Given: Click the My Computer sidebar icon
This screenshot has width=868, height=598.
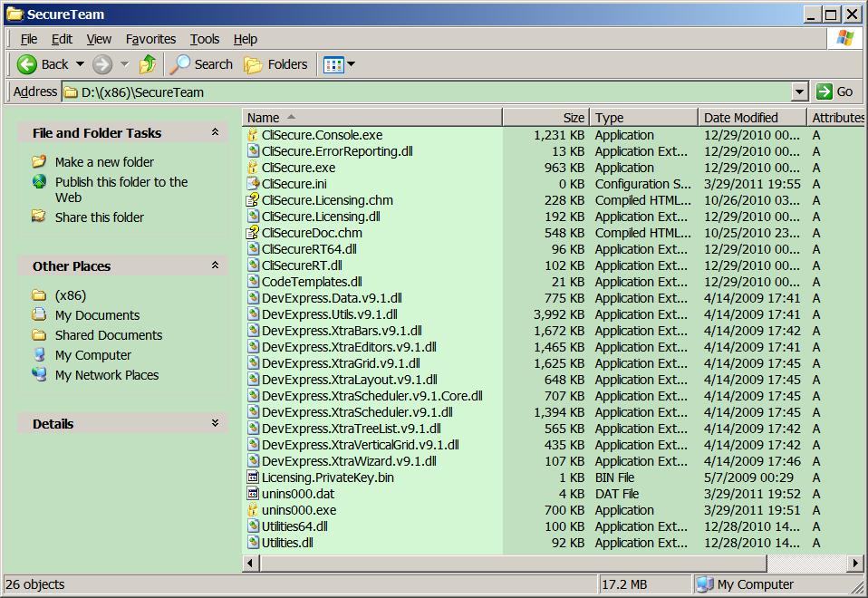Looking at the screenshot, I should pyautogui.click(x=39, y=354).
